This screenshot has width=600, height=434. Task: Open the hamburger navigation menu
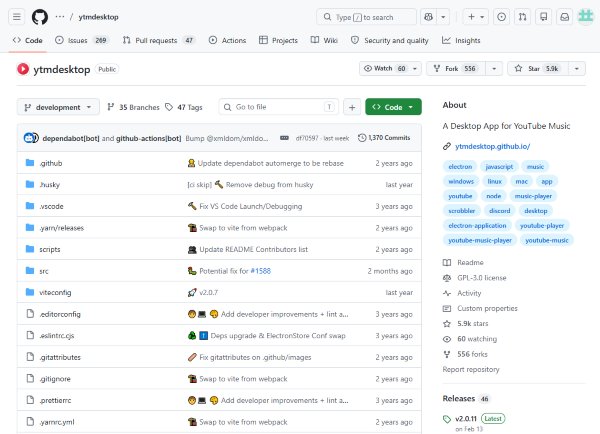17,17
